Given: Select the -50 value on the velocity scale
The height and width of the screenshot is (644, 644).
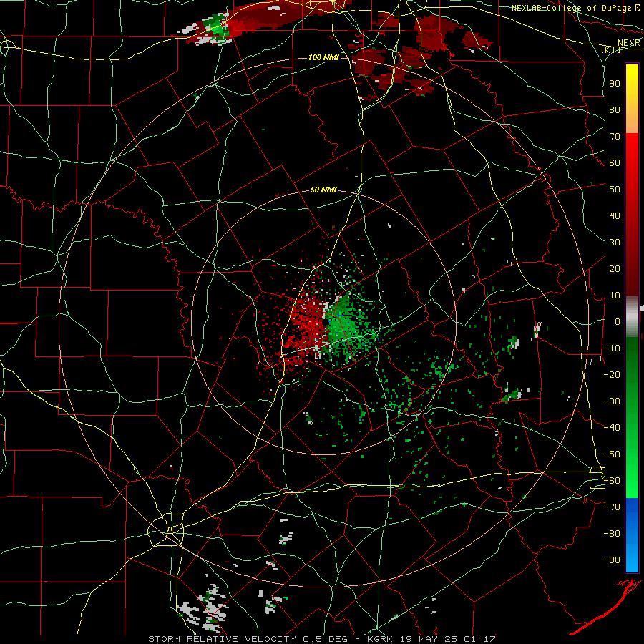Looking at the screenshot, I should pyautogui.click(x=612, y=454).
